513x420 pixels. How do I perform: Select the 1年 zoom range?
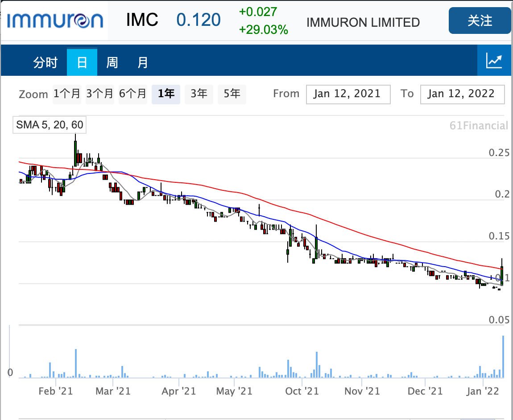click(166, 94)
